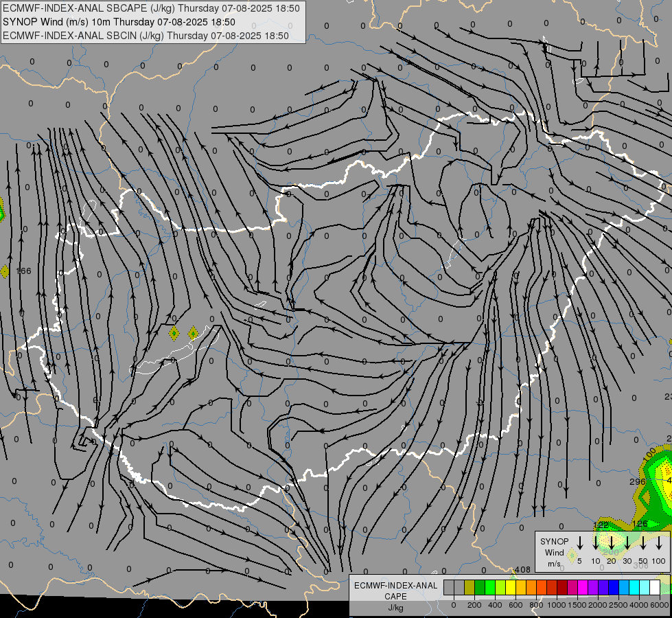This screenshot has width=672, height=618.
Task: Click the 800 label under the CAPE scale
Action: 536,605
